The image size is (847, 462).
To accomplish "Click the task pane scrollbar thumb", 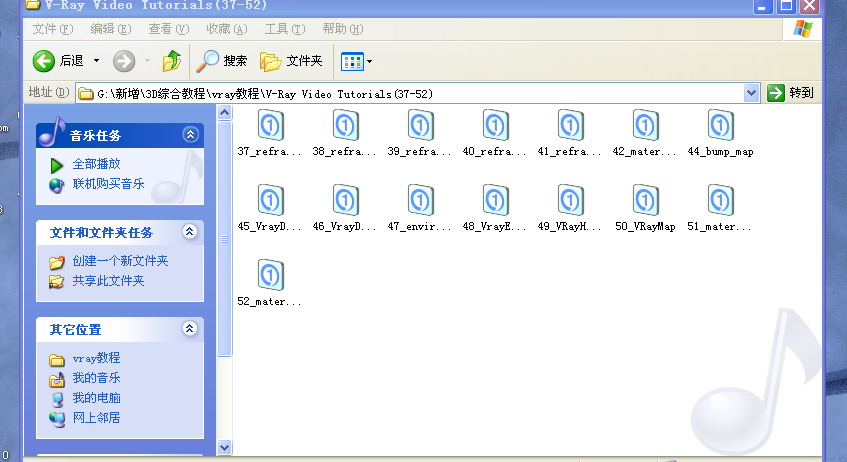I will [225, 239].
